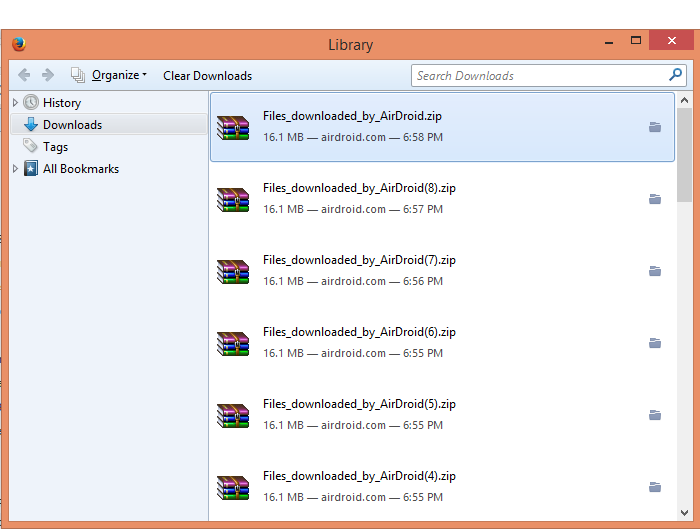
Task: Close the Library window
Action: (671, 41)
